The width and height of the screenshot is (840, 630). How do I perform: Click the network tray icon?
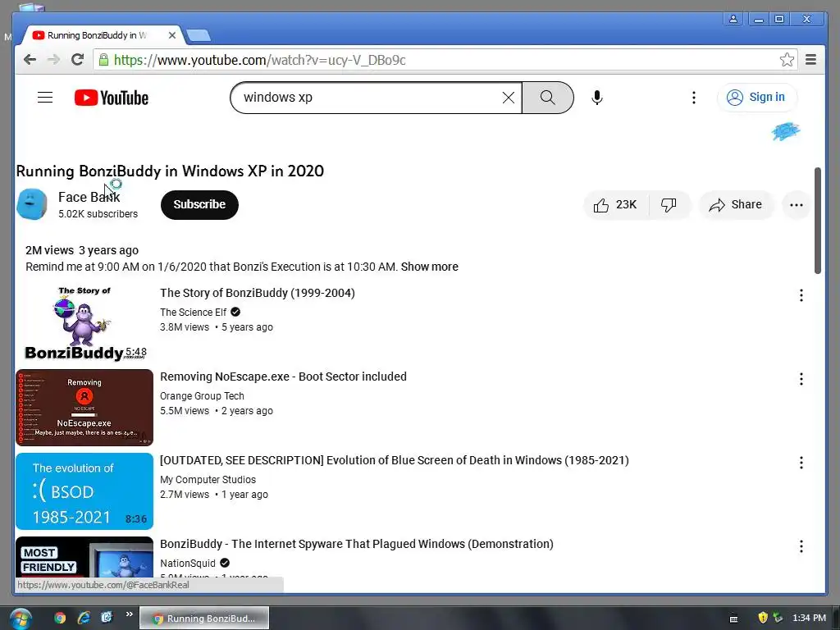tap(778, 619)
